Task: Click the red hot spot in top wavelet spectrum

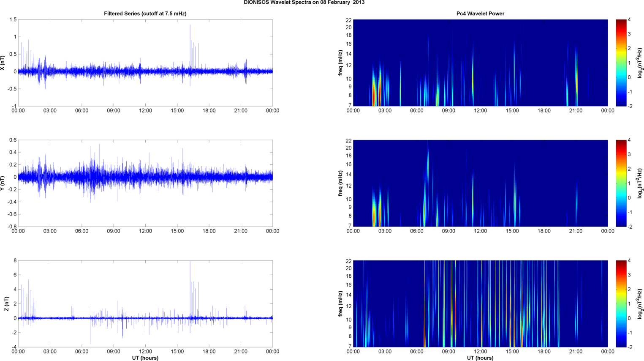Action: [373, 95]
